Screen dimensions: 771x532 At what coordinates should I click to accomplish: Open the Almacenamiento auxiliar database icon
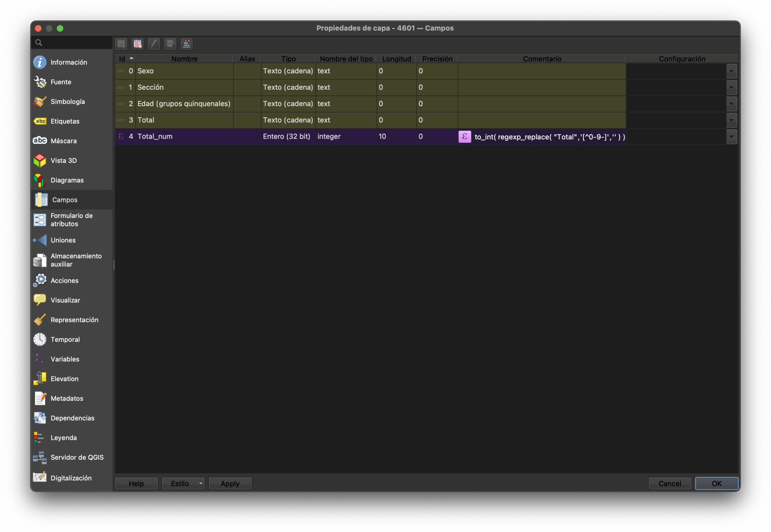tap(40, 260)
